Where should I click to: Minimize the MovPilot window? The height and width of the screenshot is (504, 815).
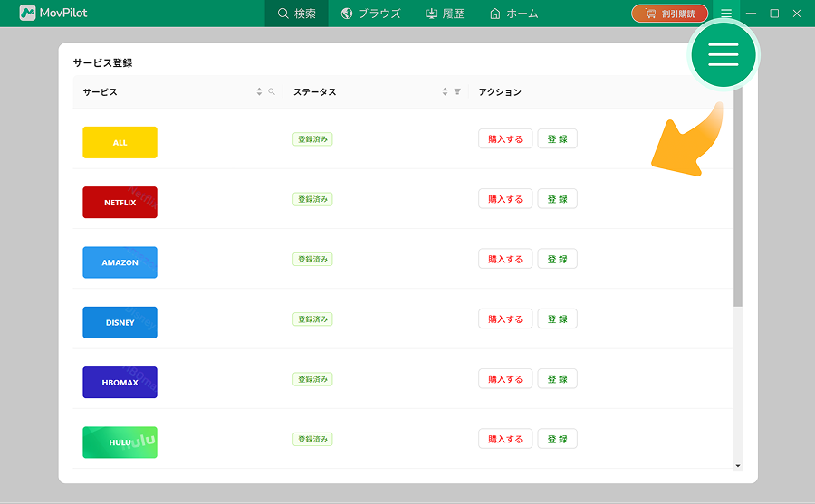(751, 14)
